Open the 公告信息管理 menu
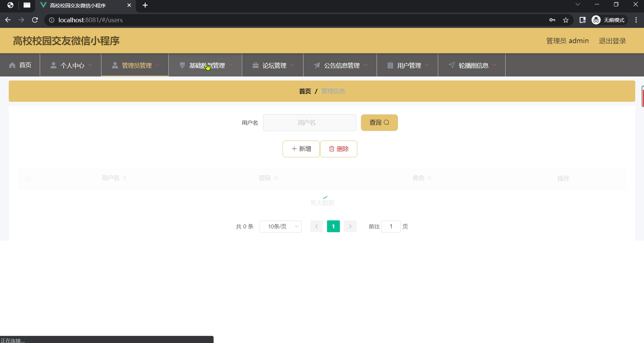 340,65
